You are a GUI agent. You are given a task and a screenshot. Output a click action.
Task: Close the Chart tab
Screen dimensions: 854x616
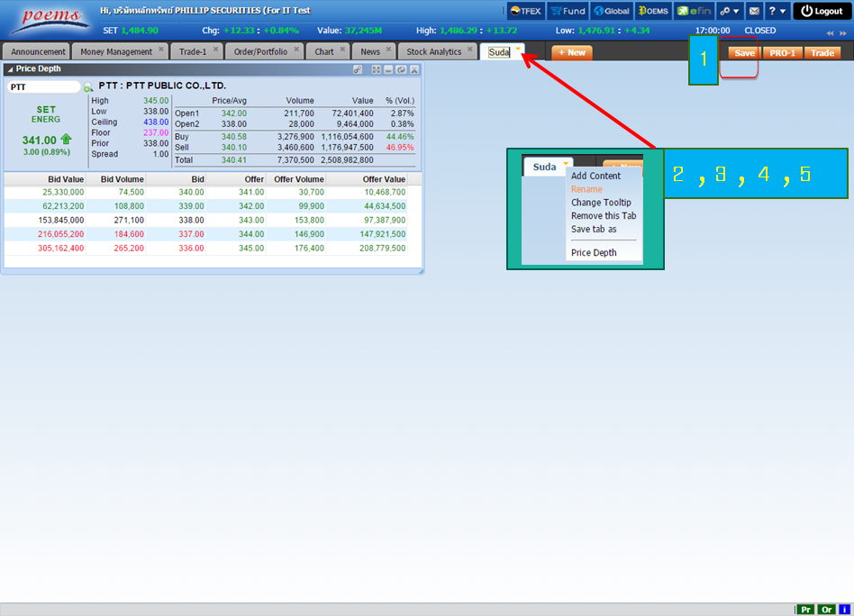(x=342, y=50)
